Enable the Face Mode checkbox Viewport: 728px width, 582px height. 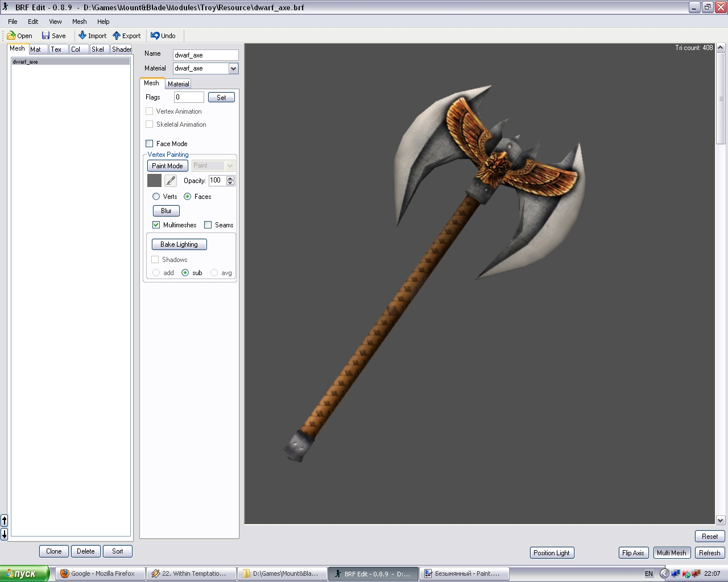coord(150,144)
